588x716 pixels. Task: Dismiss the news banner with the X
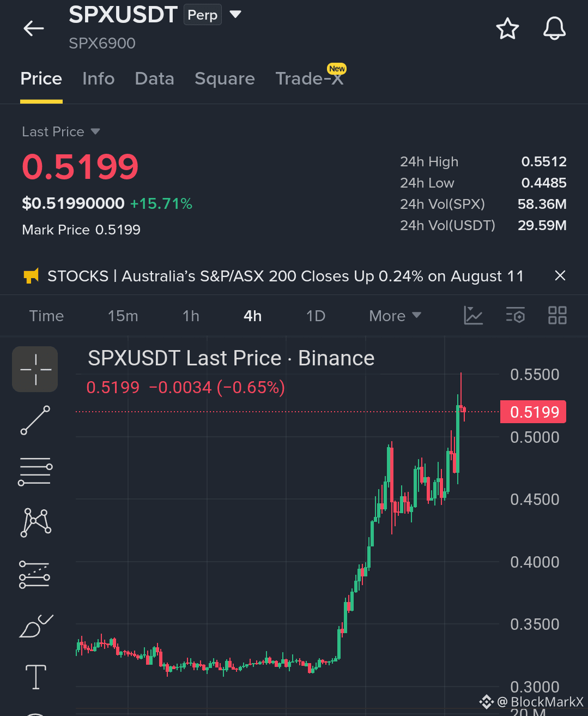coord(560,276)
